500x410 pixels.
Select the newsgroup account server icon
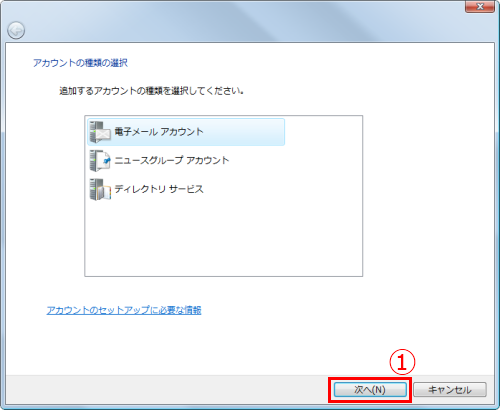(x=100, y=160)
